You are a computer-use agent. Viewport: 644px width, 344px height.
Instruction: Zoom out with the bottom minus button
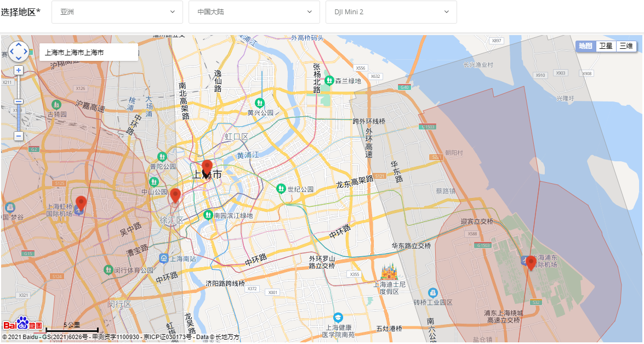pyautogui.click(x=19, y=136)
